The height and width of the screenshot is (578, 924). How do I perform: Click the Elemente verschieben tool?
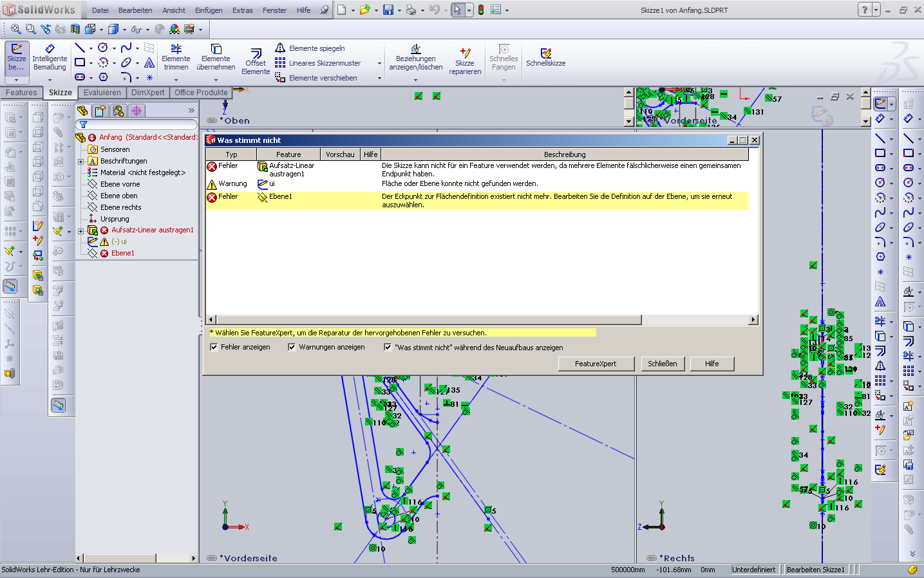click(316, 78)
